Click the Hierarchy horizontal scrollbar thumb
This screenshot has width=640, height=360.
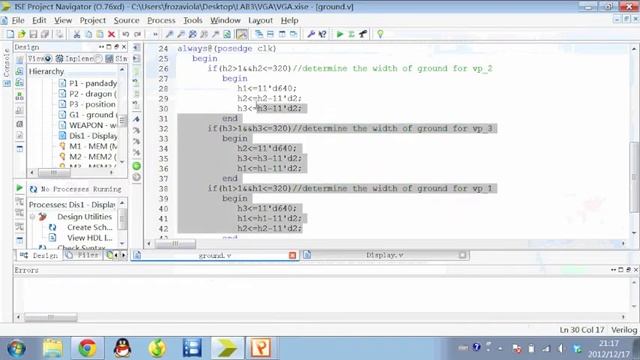pos(54,173)
